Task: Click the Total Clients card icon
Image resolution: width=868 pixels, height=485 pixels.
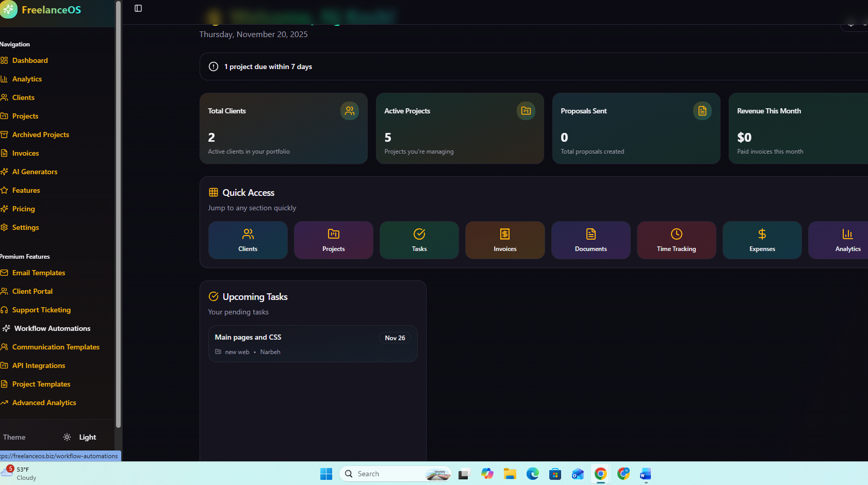Action: 349,111
